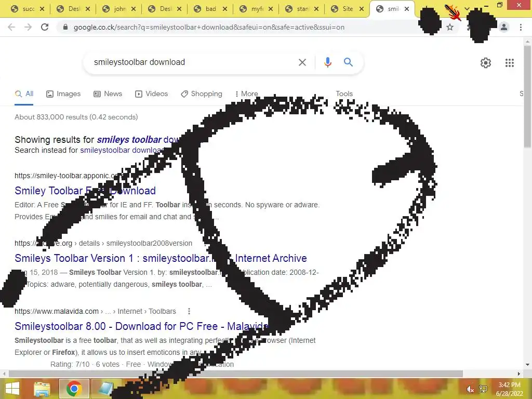
Task: Open the tab search chevron
Action: pos(467,9)
